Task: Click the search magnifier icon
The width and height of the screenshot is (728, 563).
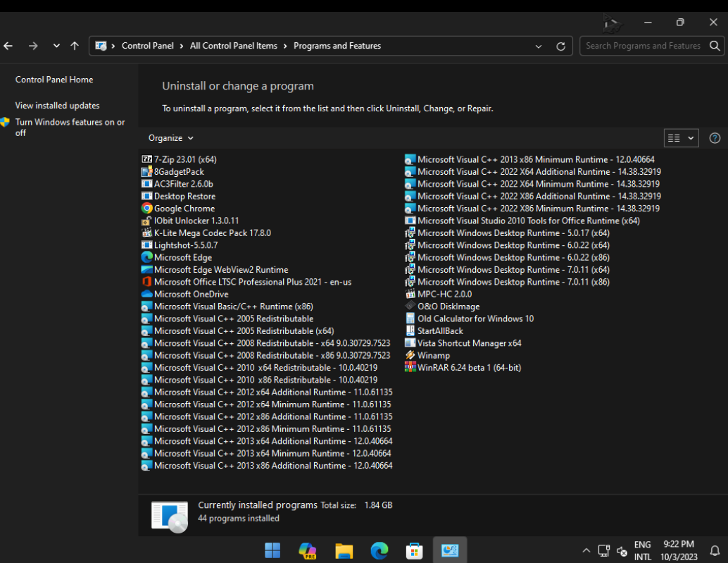Action: (x=715, y=46)
